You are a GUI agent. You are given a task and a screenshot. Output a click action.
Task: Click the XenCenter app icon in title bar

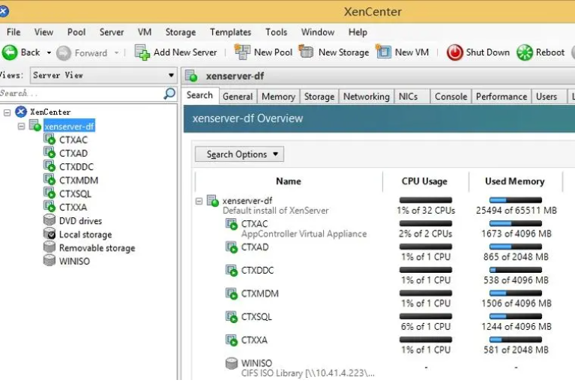[3, 11]
